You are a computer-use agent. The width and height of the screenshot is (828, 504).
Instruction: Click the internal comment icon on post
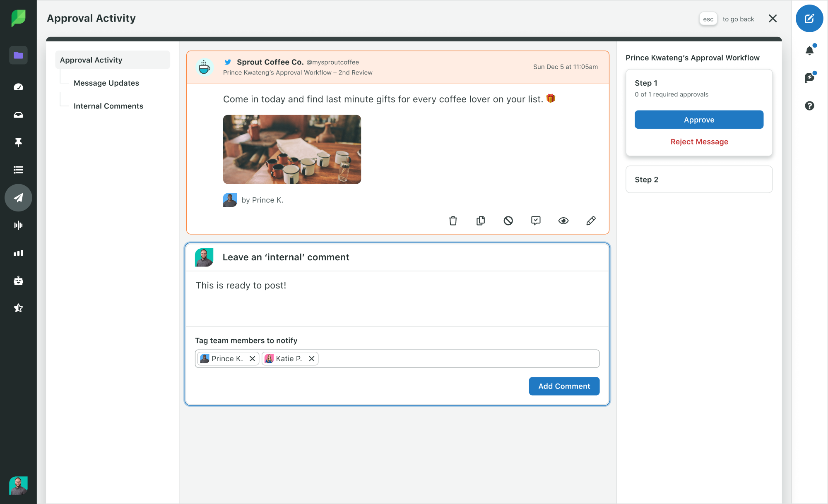tap(536, 221)
